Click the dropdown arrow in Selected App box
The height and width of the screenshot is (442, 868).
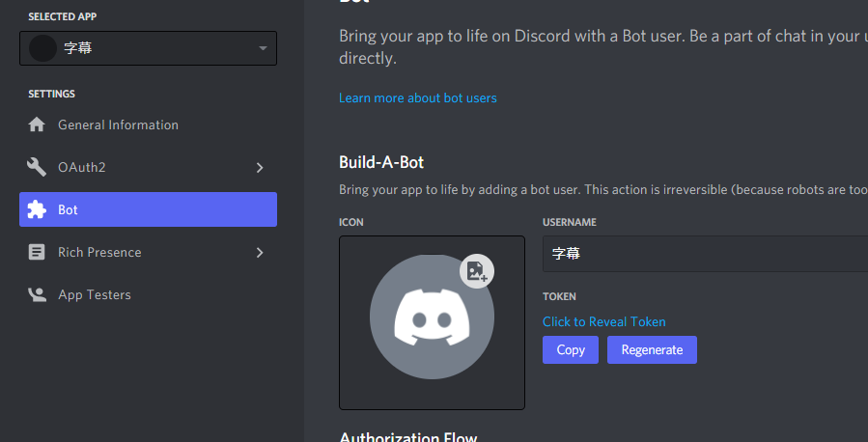(x=263, y=48)
